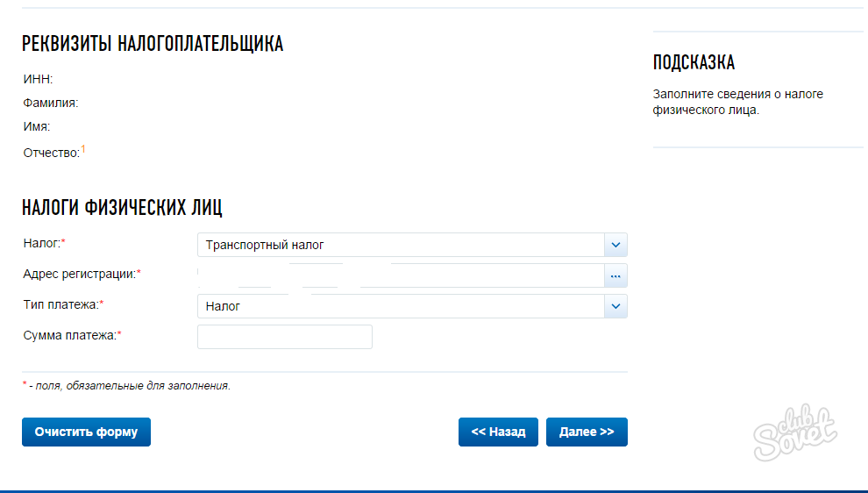Open the Налог dropdown showing Транспортный налог
Screen dimensions: 868x493
[x=412, y=245]
